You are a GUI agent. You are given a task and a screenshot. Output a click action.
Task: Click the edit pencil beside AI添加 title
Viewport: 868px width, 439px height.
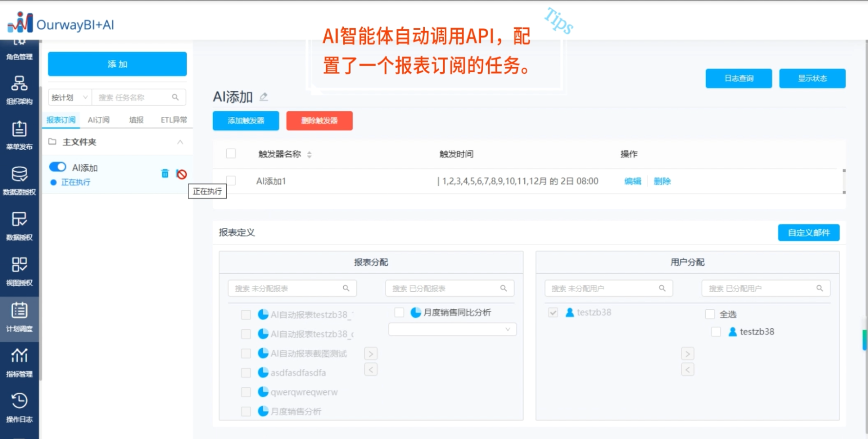pos(264,97)
